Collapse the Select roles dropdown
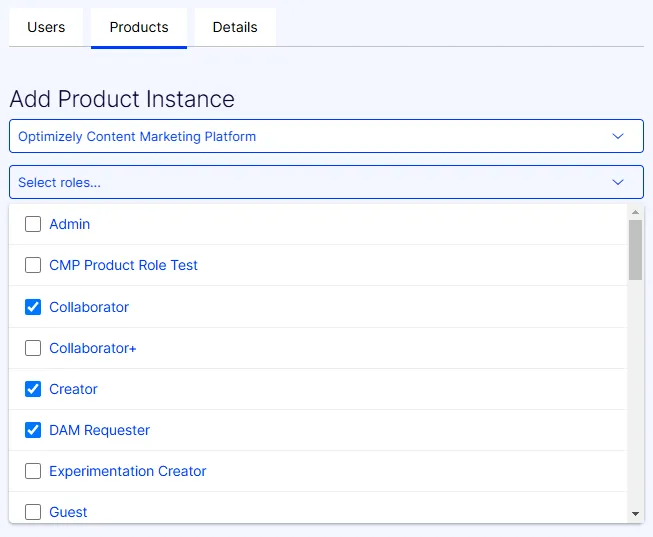 [326, 182]
